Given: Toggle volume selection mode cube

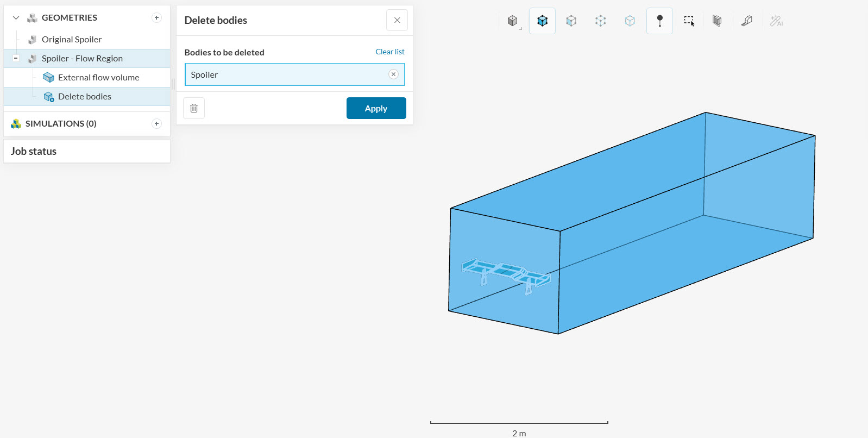Looking at the screenshot, I should 542,21.
